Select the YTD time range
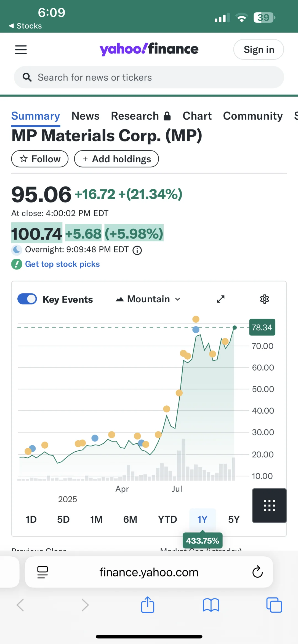The width and height of the screenshot is (298, 644). [167, 519]
